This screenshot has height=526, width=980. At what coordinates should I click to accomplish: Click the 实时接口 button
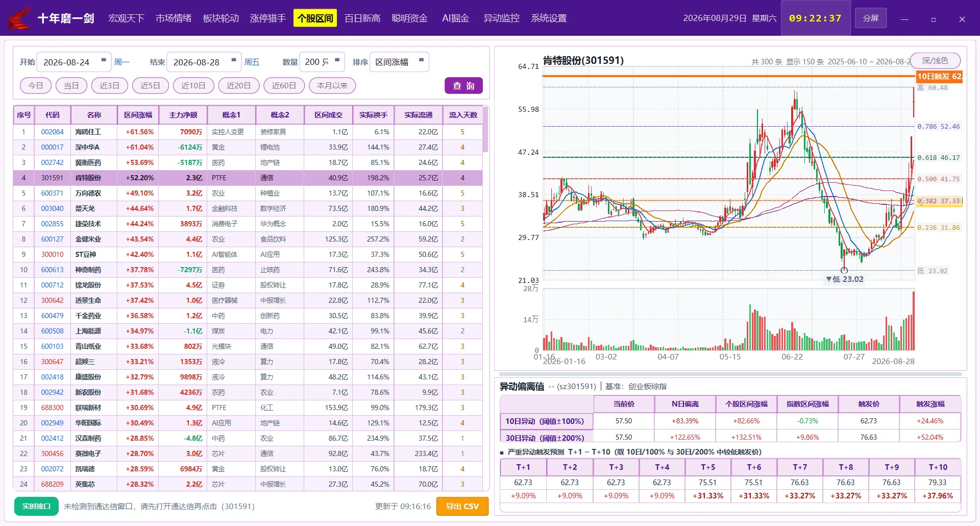tap(36, 506)
